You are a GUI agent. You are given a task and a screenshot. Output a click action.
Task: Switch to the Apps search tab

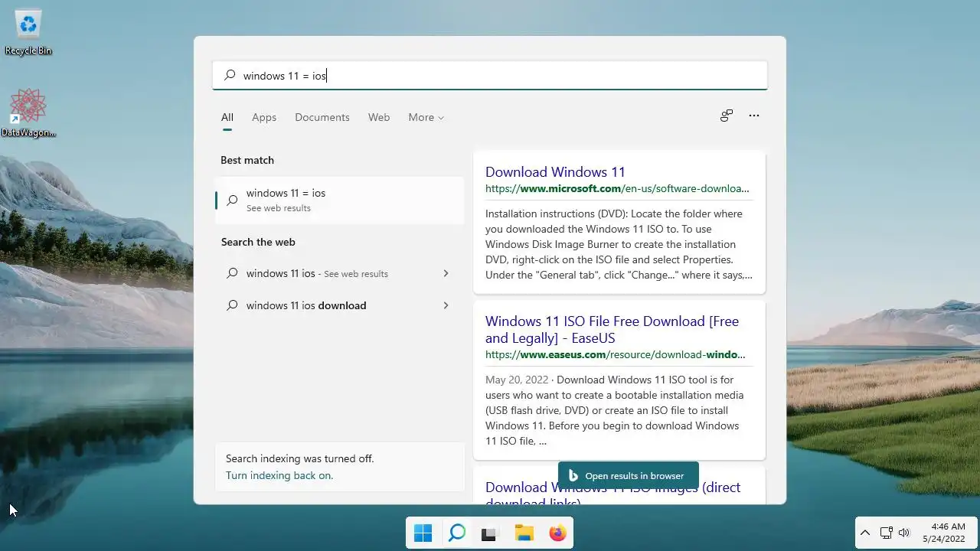coord(264,117)
